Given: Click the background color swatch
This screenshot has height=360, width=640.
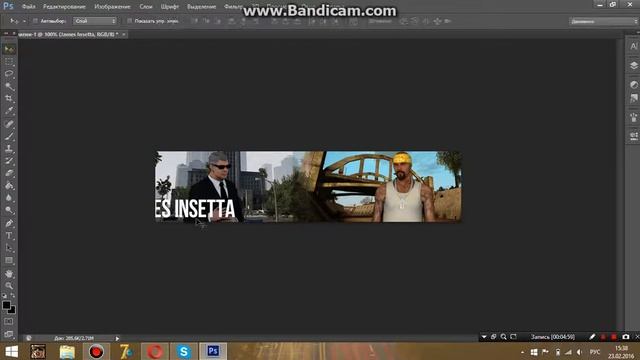Looking at the screenshot, I should tap(12, 310).
